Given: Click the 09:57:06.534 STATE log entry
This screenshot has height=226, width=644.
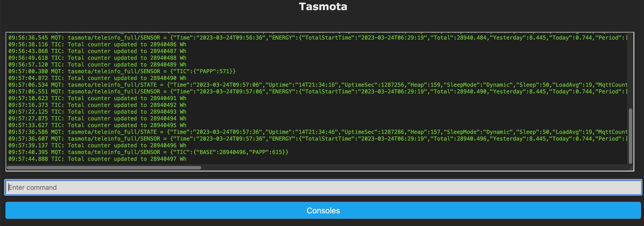Looking at the screenshot, I should coord(318,85).
